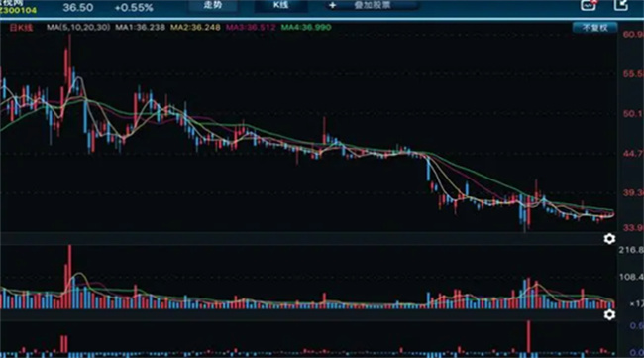Click the 叠加股票 overlay stock button

(x=372, y=5)
